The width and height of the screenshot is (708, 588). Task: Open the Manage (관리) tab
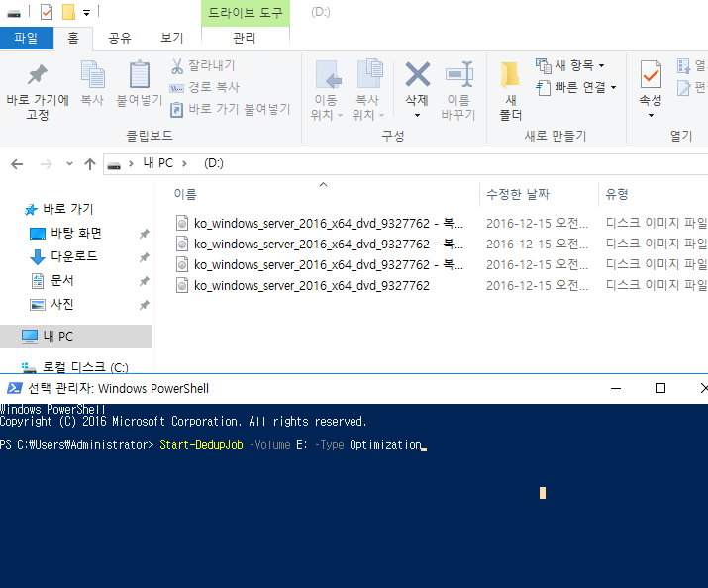point(245,38)
